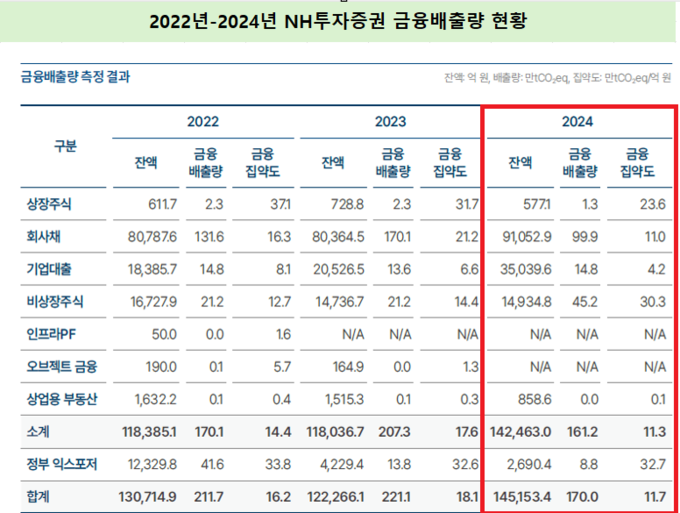Viewport: 680px width, 513px height.
Task: Click total value 122,266.1
Action: pos(336,497)
